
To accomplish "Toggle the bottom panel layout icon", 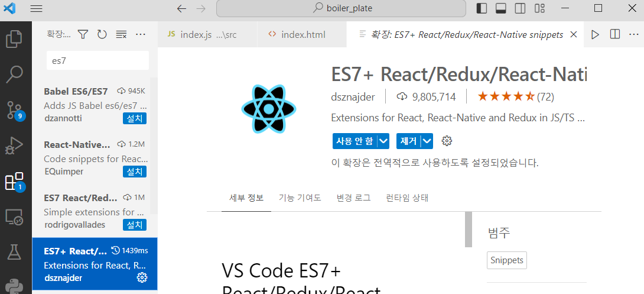I will tap(500, 8).
